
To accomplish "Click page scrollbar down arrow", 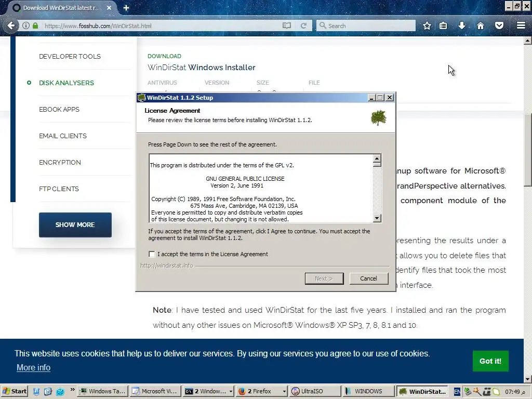I will 528,379.
